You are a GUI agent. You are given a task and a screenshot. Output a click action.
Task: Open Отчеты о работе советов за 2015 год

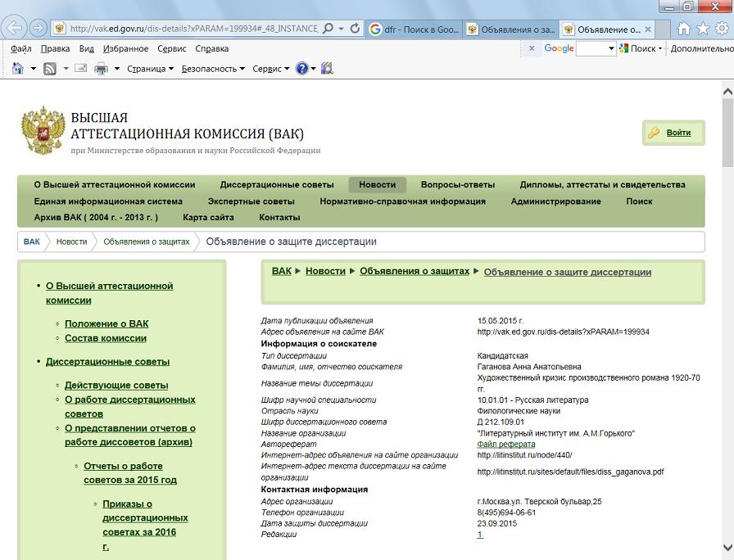tap(130, 473)
